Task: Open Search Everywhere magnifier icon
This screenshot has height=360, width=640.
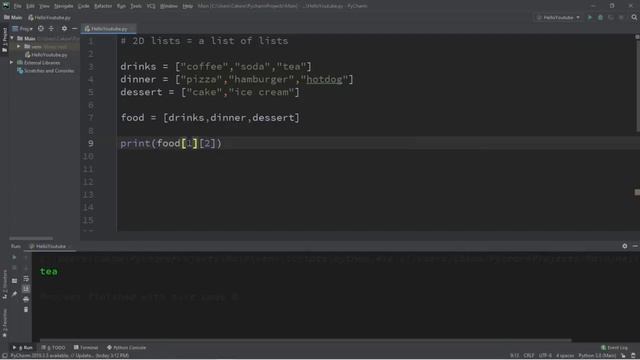Action: [x=634, y=18]
